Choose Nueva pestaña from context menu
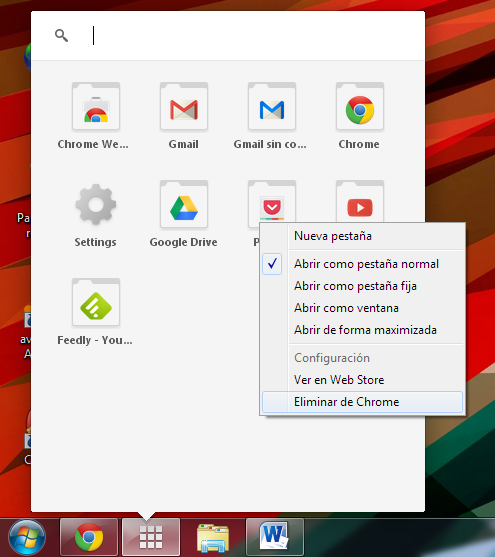 tap(362, 236)
